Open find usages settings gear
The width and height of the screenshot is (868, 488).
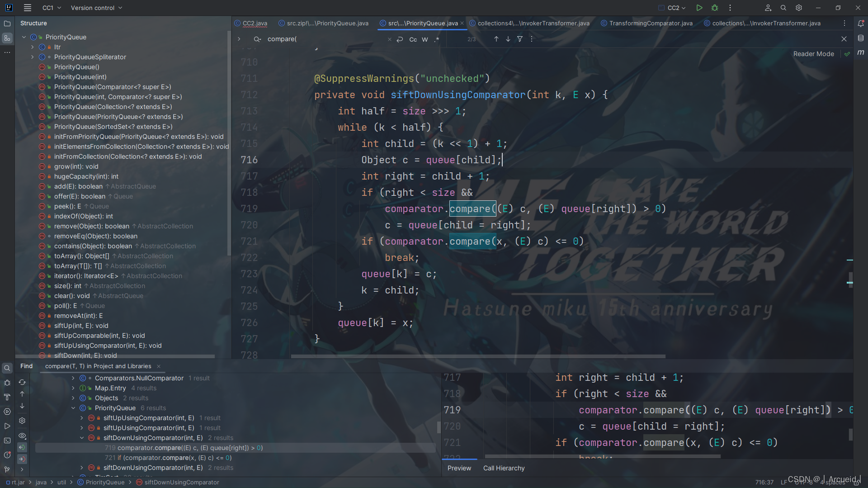(x=22, y=421)
